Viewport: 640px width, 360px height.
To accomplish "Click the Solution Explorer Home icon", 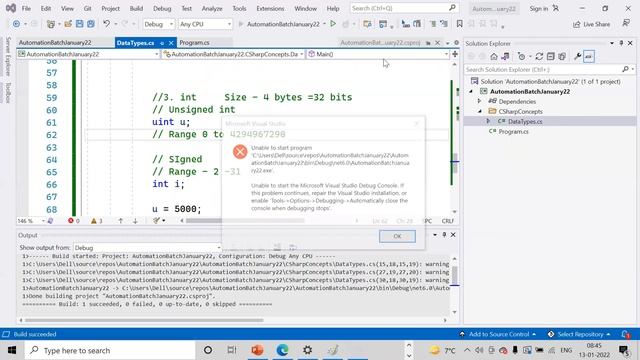I will point(494,56).
